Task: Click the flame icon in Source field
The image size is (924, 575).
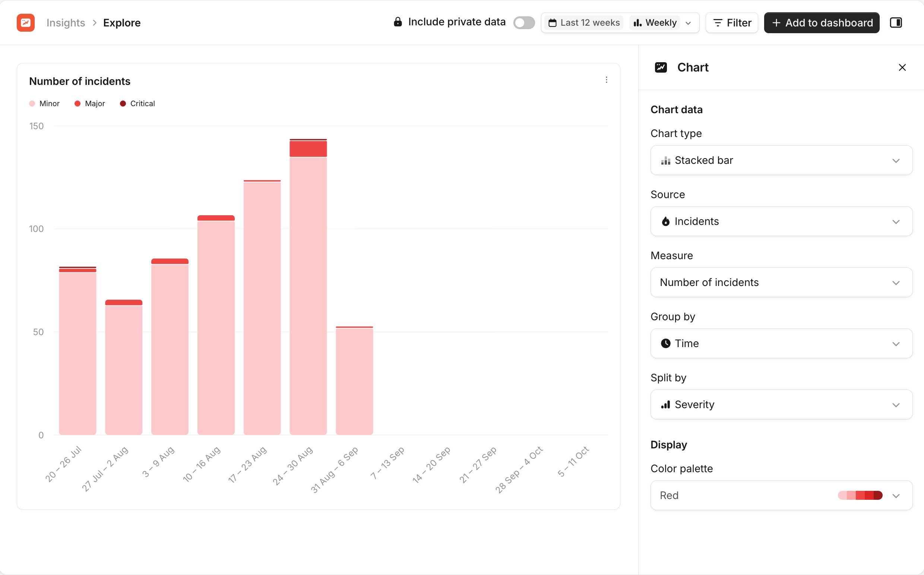Action: click(665, 222)
